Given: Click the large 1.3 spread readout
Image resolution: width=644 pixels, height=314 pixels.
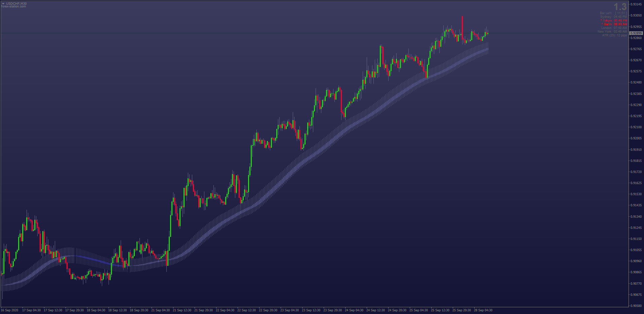Looking at the screenshot, I should click(620, 7).
